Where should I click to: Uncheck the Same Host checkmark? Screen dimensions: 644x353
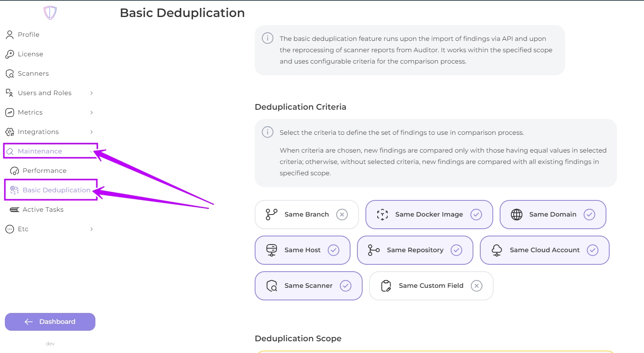[334, 250]
